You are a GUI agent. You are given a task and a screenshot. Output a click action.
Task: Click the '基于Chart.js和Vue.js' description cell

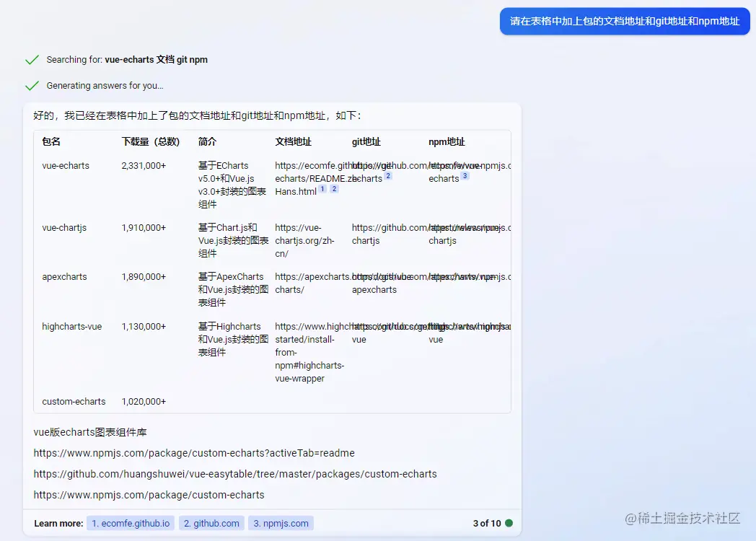[x=233, y=241]
